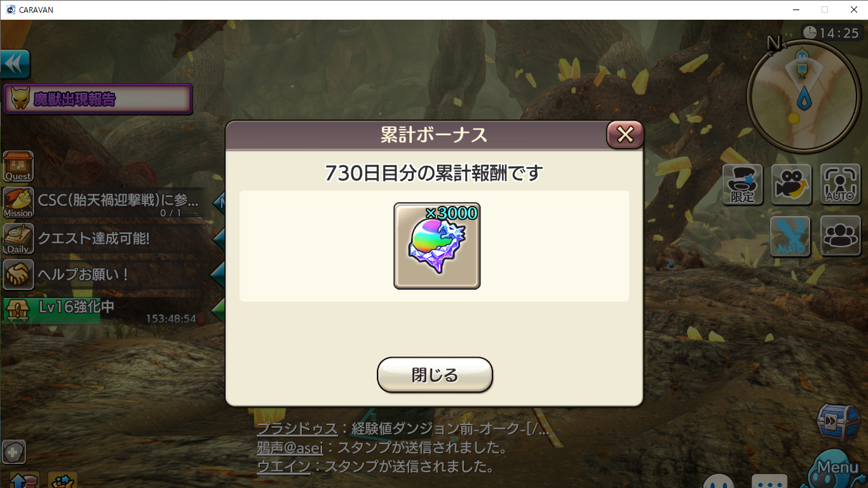Click the 閉じる button
Image resolution: width=868 pixels, height=488 pixels.
coord(435,375)
